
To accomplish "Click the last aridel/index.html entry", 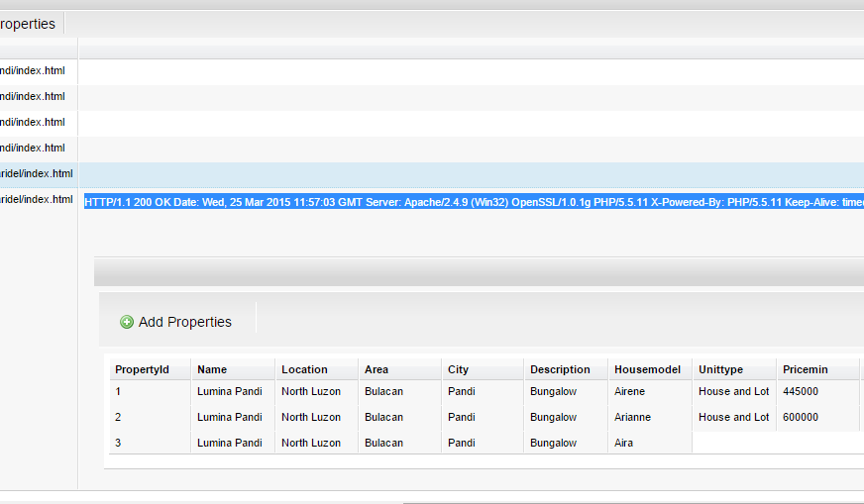I will (x=37, y=199).
